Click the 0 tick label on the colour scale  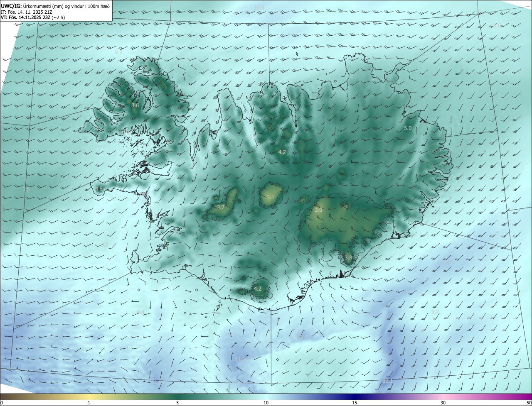pos(2,403)
